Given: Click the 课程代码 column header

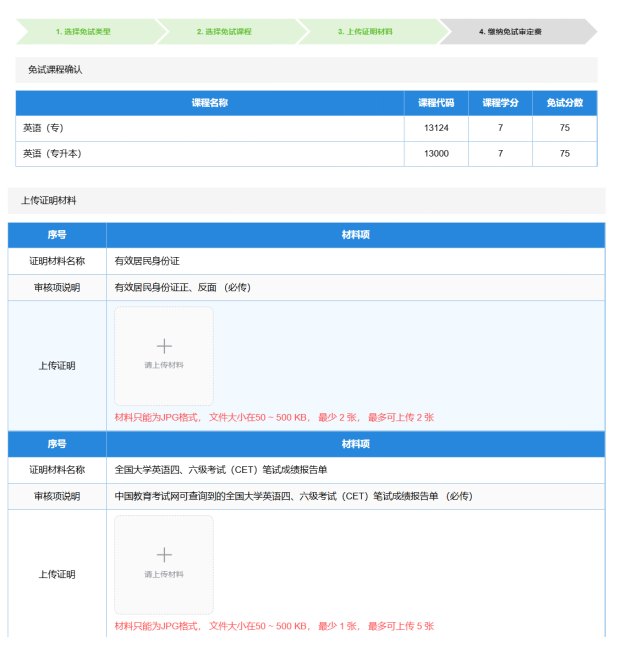Looking at the screenshot, I should [x=436, y=103].
